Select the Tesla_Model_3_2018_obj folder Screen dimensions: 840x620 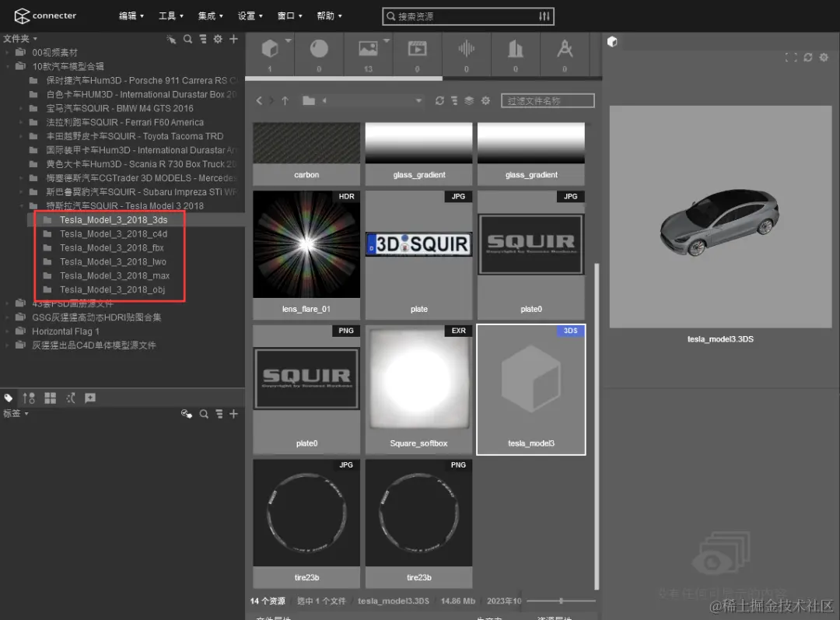113,289
